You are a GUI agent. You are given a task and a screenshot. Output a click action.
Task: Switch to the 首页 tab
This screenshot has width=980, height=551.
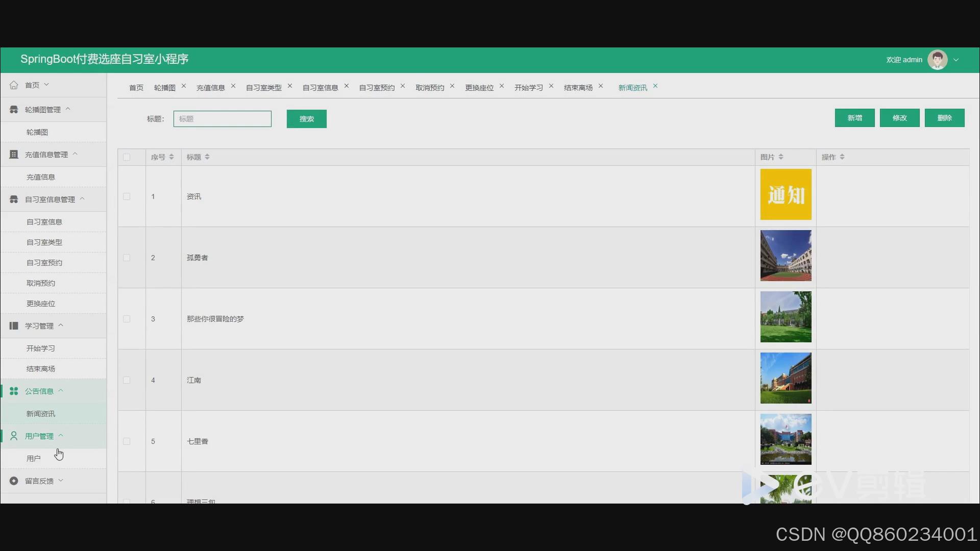(x=136, y=88)
